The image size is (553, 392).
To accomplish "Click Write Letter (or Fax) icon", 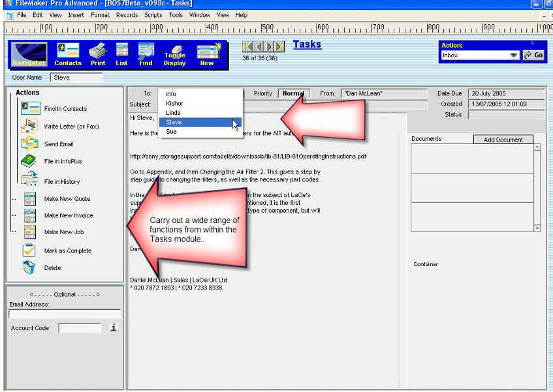I will click(x=29, y=126).
